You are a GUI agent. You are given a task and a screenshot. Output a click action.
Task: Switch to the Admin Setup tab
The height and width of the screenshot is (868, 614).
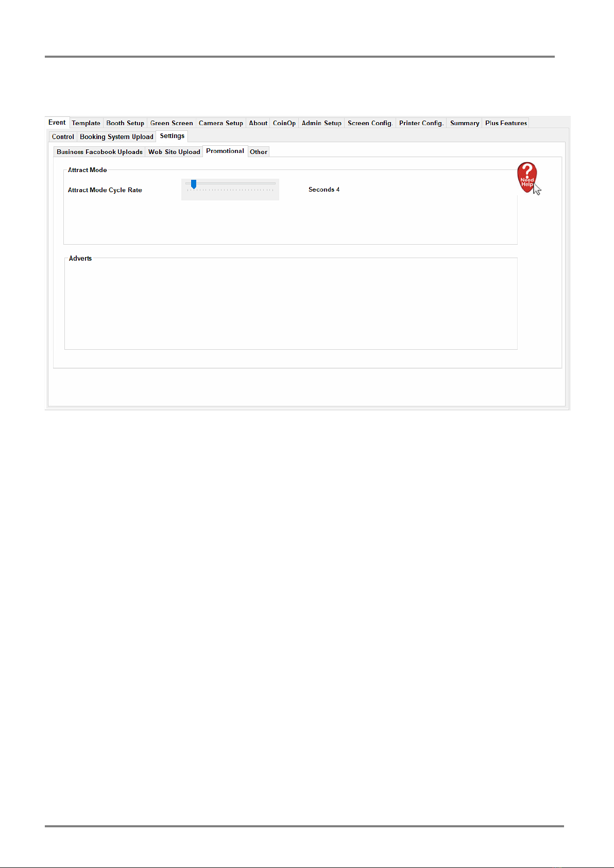[321, 123]
